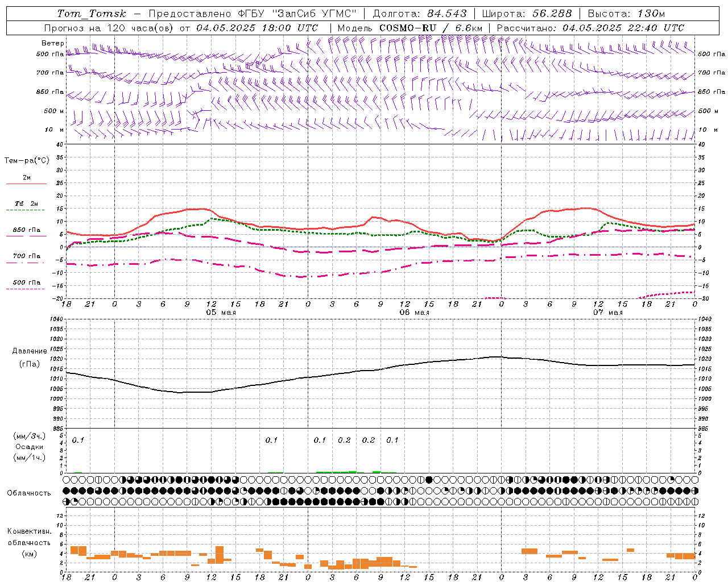Click the "Осадки" precipitation label
This screenshot has height=582, width=728.
pyautogui.click(x=30, y=447)
